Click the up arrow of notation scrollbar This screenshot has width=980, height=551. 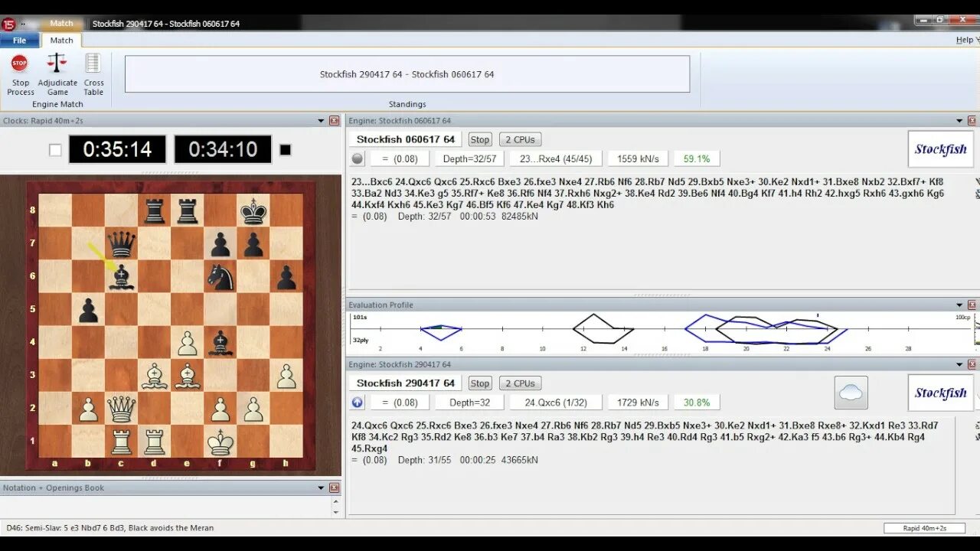(335, 501)
